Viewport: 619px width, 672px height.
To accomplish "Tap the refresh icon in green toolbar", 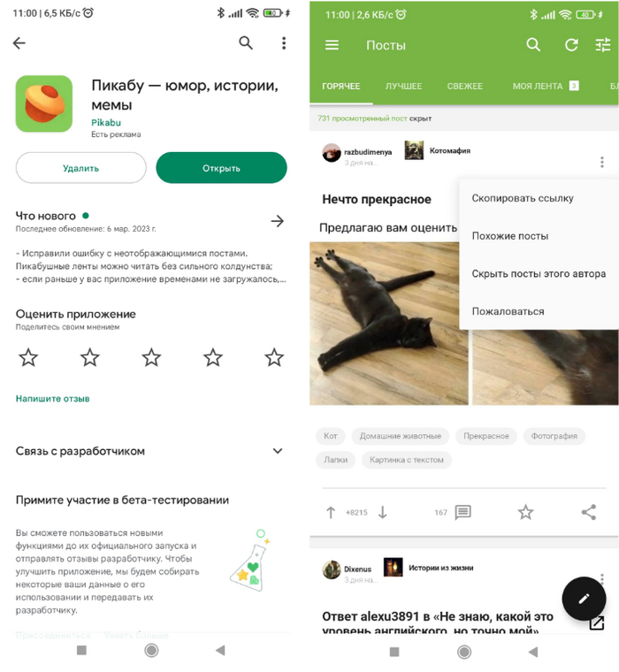I will tap(570, 44).
